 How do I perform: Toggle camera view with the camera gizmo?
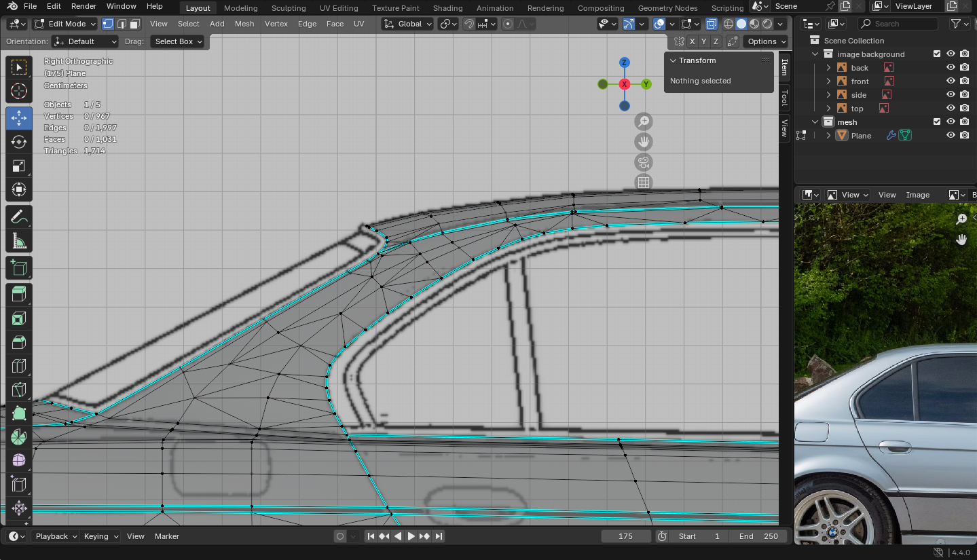click(644, 162)
